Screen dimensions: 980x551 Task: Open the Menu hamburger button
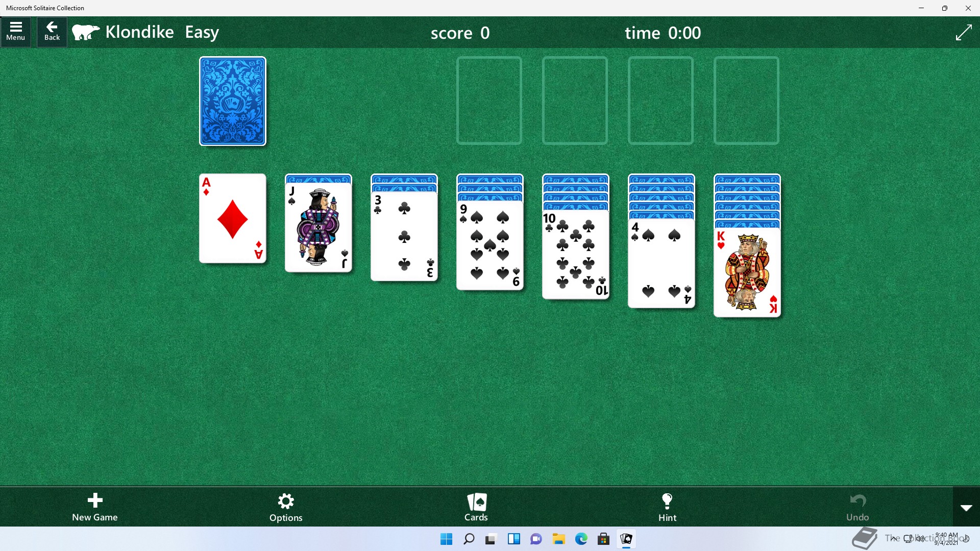point(16,32)
